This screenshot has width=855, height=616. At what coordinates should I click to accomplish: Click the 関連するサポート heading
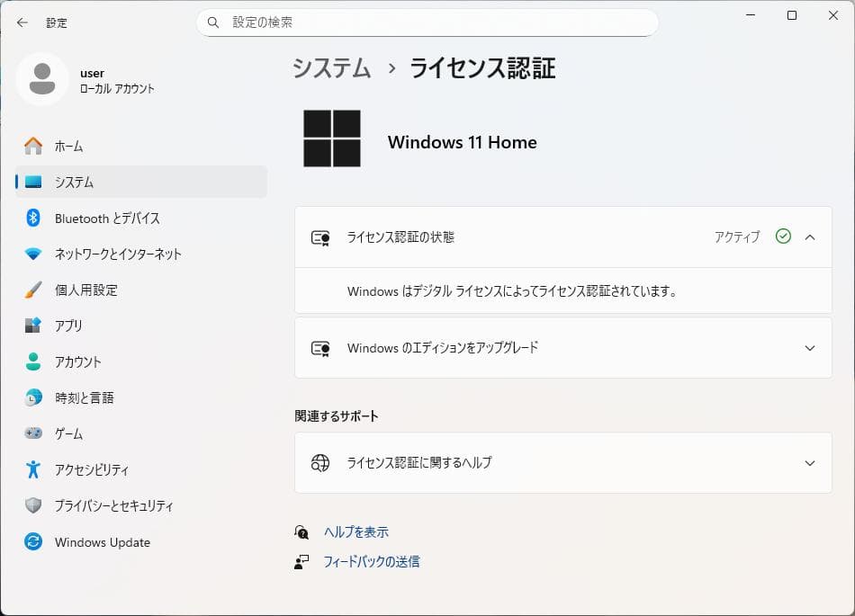point(337,416)
